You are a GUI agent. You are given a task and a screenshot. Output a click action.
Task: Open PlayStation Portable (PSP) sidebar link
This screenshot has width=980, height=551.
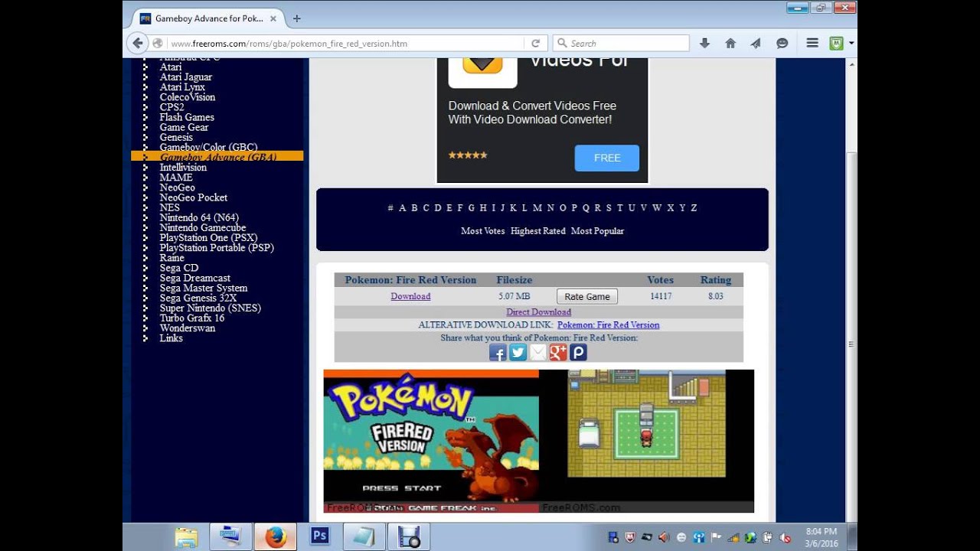[217, 248]
